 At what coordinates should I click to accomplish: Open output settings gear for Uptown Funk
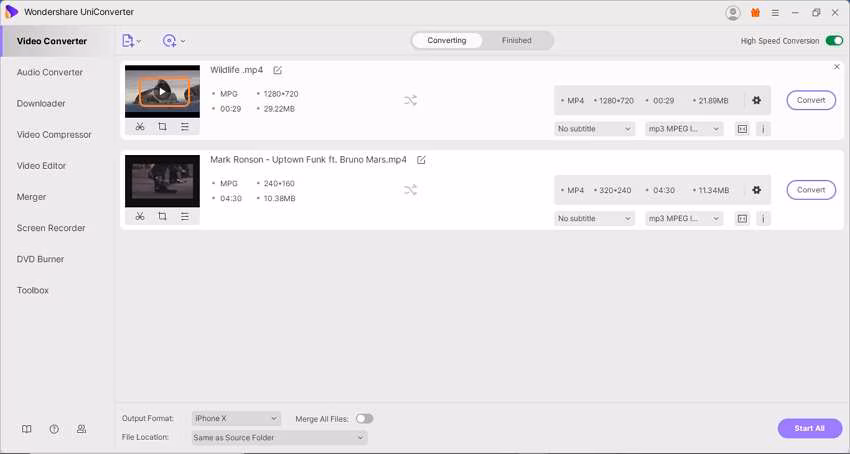[757, 190]
